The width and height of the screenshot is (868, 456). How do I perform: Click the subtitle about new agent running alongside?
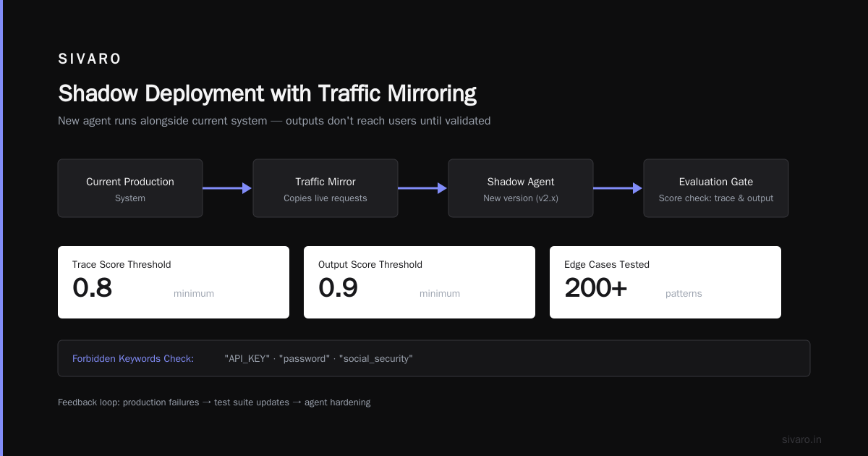pos(274,121)
